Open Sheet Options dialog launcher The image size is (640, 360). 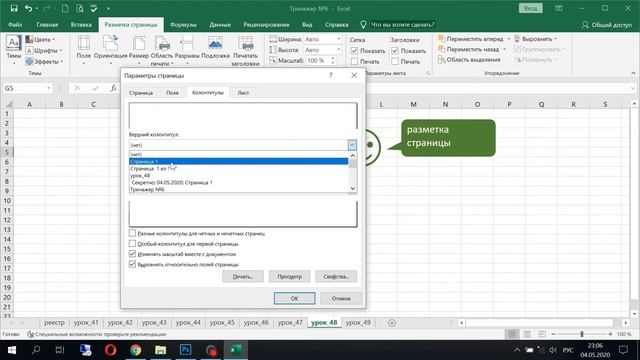pos(428,73)
